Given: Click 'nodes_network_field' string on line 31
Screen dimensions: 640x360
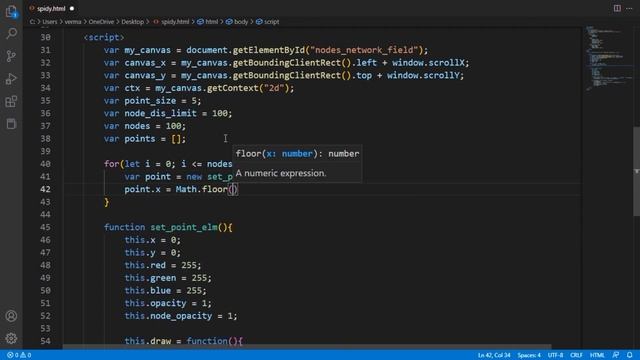Looking at the screenshot, I should click(x=364, y=50).
